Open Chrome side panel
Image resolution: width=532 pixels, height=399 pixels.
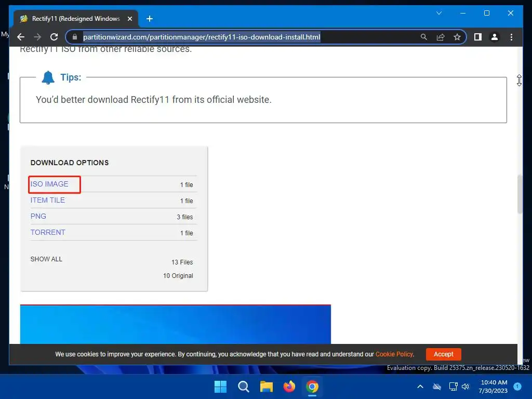(478, 37)
